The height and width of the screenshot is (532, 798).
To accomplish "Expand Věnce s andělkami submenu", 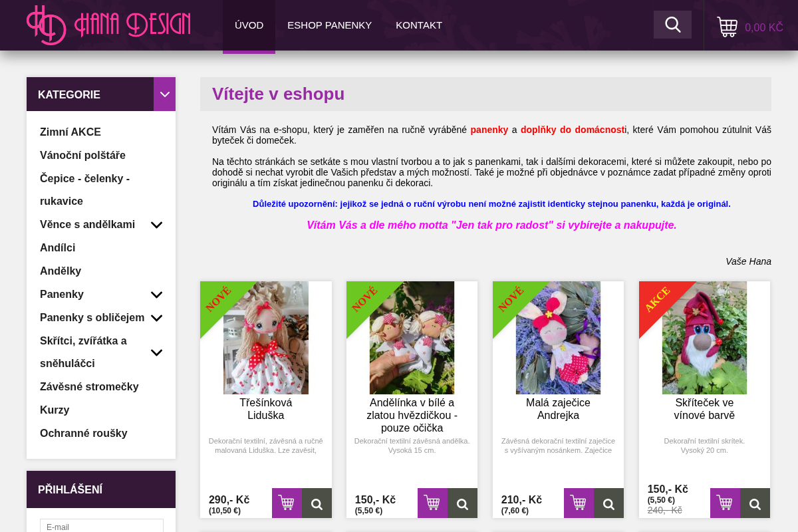I will [156, 225].
